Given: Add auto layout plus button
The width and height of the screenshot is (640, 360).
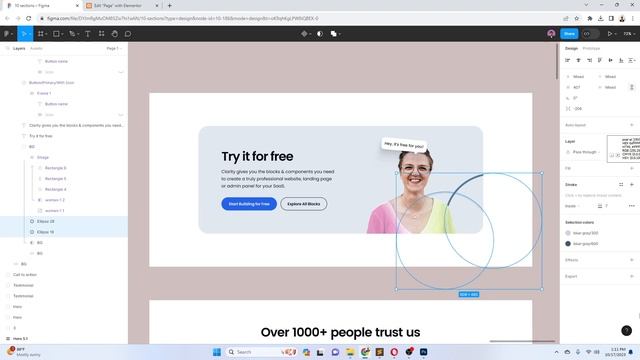Looking at the screenshot, I should 632,125.
